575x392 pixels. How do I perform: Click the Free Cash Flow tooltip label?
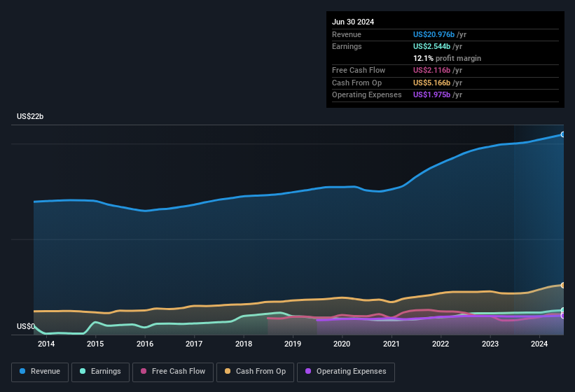[359, 70]
